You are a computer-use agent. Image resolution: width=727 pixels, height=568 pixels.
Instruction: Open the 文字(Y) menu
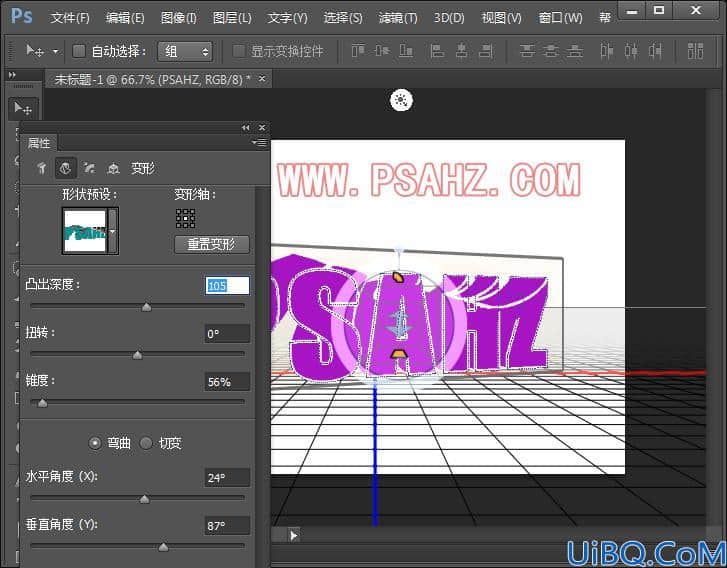pos(287,18)
